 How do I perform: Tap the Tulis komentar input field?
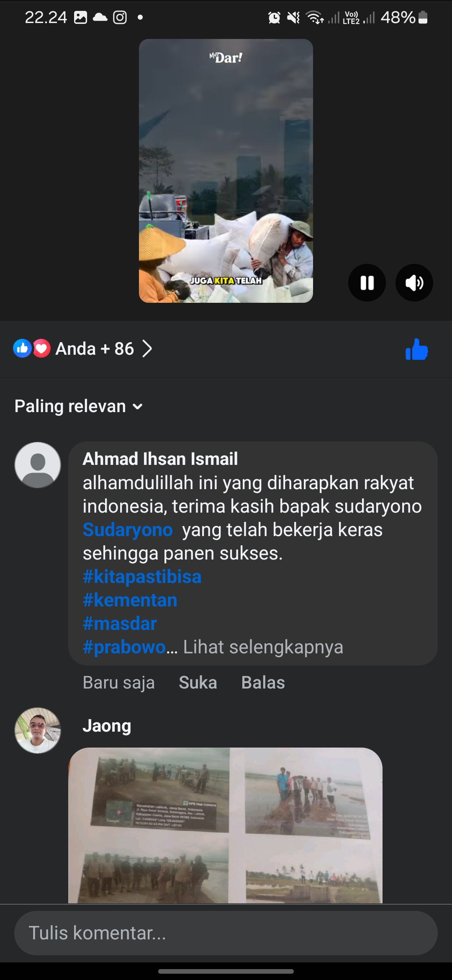tap(226, 933)
